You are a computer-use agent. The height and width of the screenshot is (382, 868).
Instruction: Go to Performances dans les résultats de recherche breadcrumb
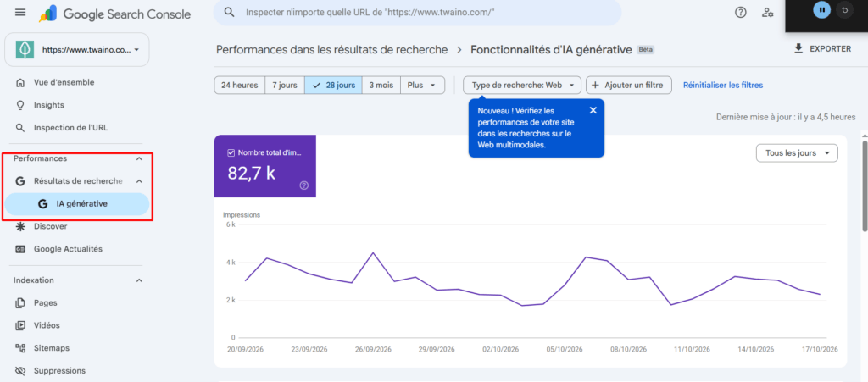click(331, 50)
